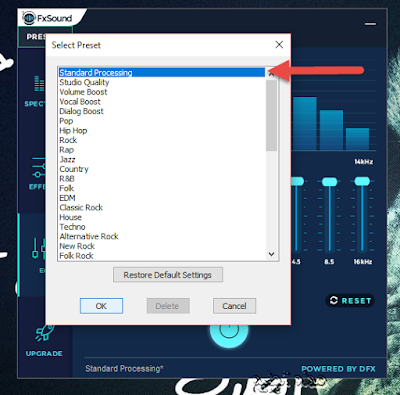Viewport: 400px width, 395px height.
Task: Select the Studio Quality preset
Action: (x=84, y=82)
